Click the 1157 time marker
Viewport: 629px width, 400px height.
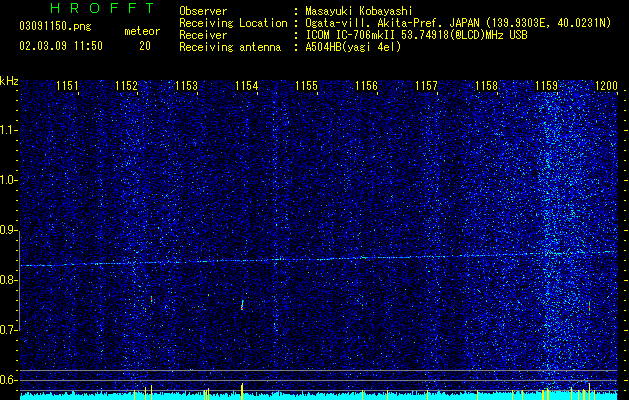[x=426, y=85]
